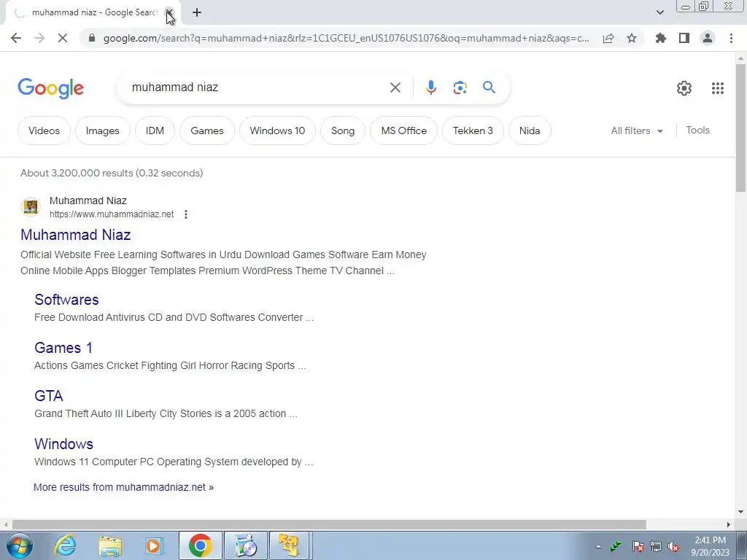Toggle the Chrome side panel icon
Viewport: 747px width, 560px height.
point(684,38)
